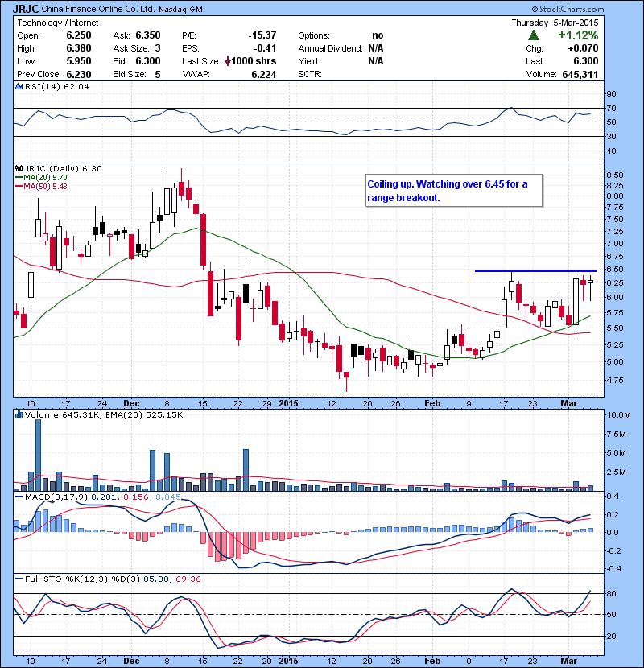The height and width of the screenshot is (668, 644).
Task: Click the candlestick icon beside JRJC (Daily)
Action: coord(19,168)
